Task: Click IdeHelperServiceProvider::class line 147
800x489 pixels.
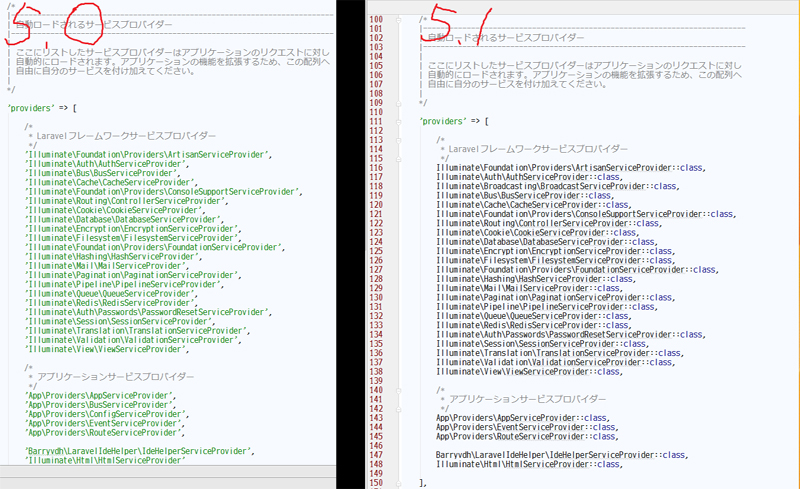Action: (x=562, y=455)
